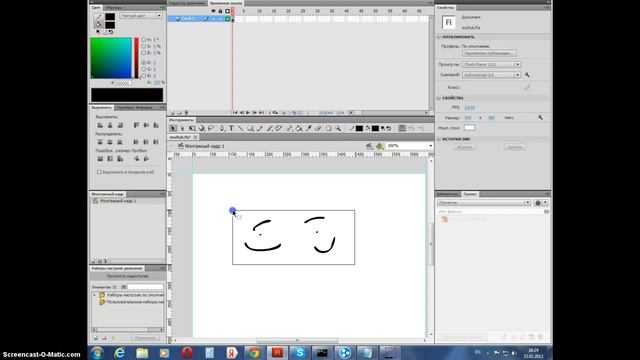Switch to the Library tab

click(448, 194)
